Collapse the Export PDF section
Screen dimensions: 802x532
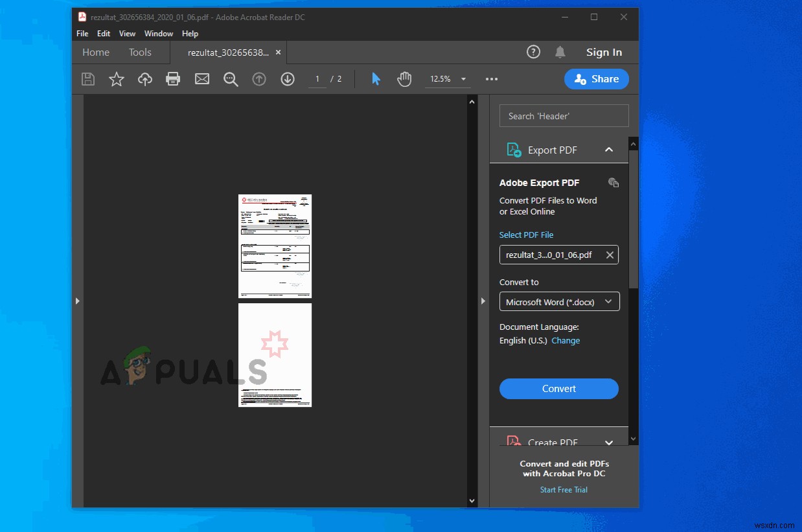[x=608, y=149]
